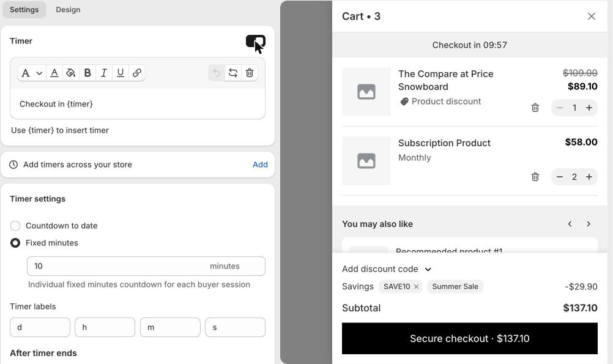This screenshot has height=364, width=613.
Task: Show next recommended product
Action: pos(589,224)
